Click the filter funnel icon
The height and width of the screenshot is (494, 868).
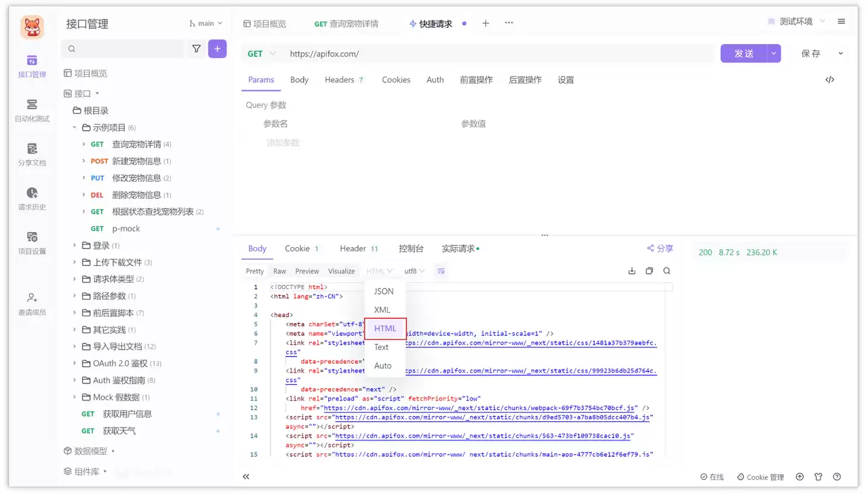(197, 49)
